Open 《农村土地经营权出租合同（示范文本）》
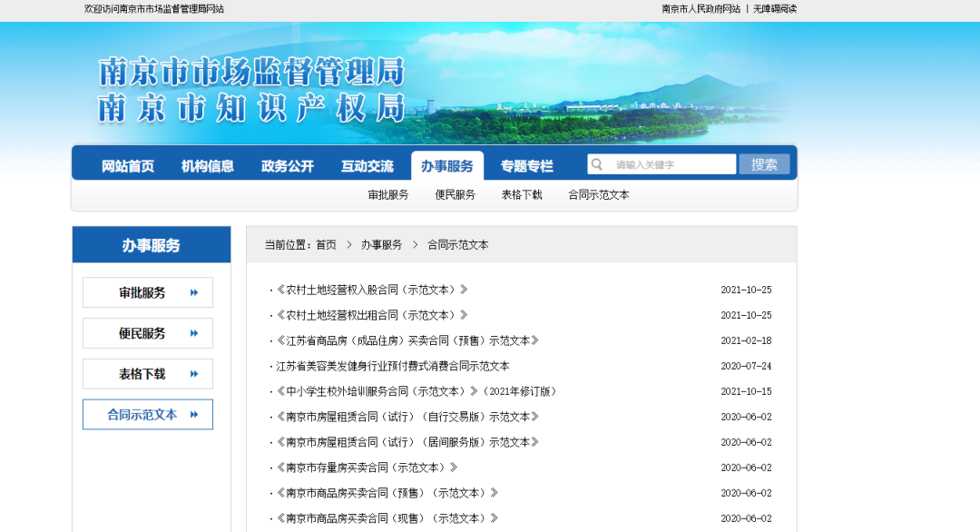980x532 pixels. click(x=372, y=315)
